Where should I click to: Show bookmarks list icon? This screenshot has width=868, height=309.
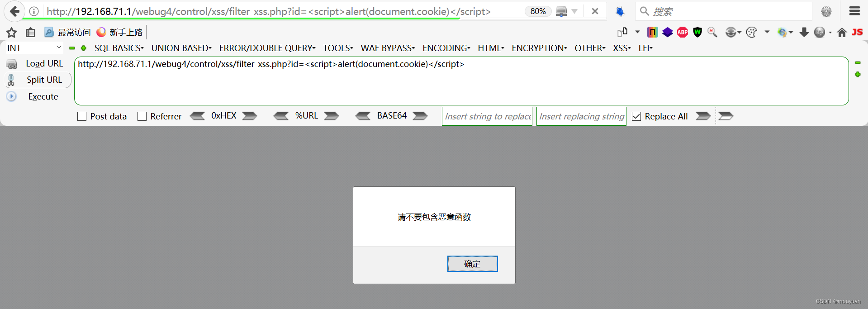(30, 32)
